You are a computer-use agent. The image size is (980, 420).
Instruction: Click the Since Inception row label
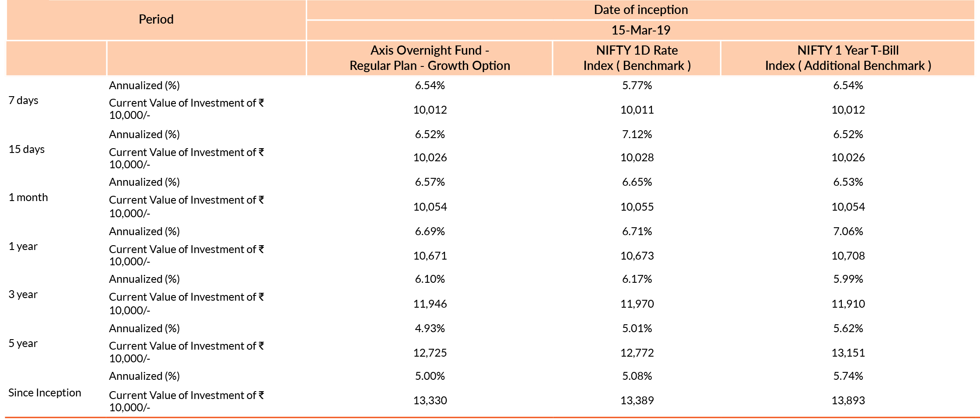coord(45,393)
